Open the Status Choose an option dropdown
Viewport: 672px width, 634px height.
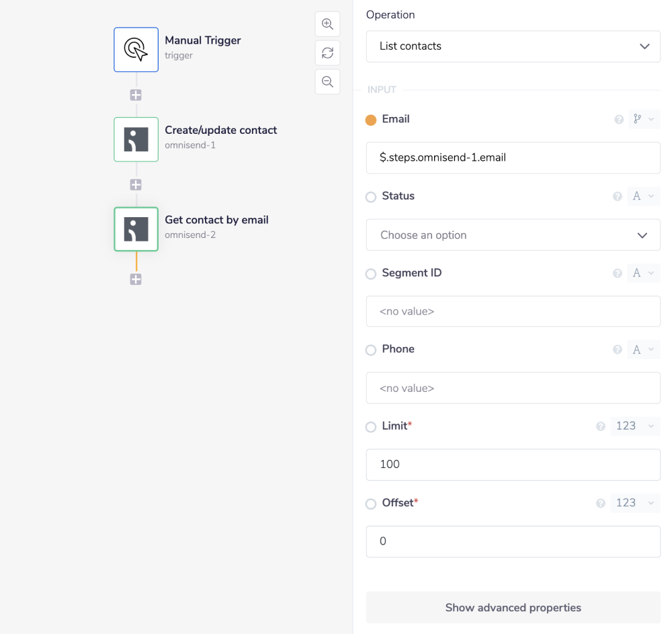click(513, 235)
